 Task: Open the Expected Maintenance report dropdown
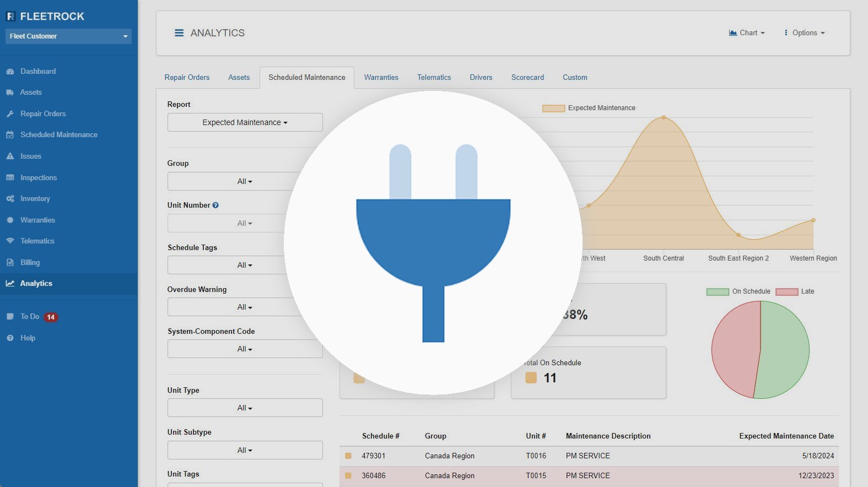tap(245, 122)
